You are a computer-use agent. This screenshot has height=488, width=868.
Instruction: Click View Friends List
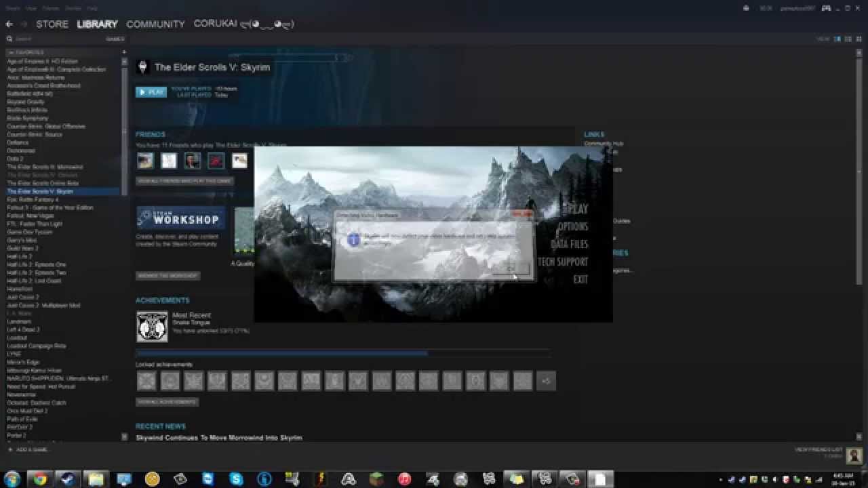[x=818, y=450]
